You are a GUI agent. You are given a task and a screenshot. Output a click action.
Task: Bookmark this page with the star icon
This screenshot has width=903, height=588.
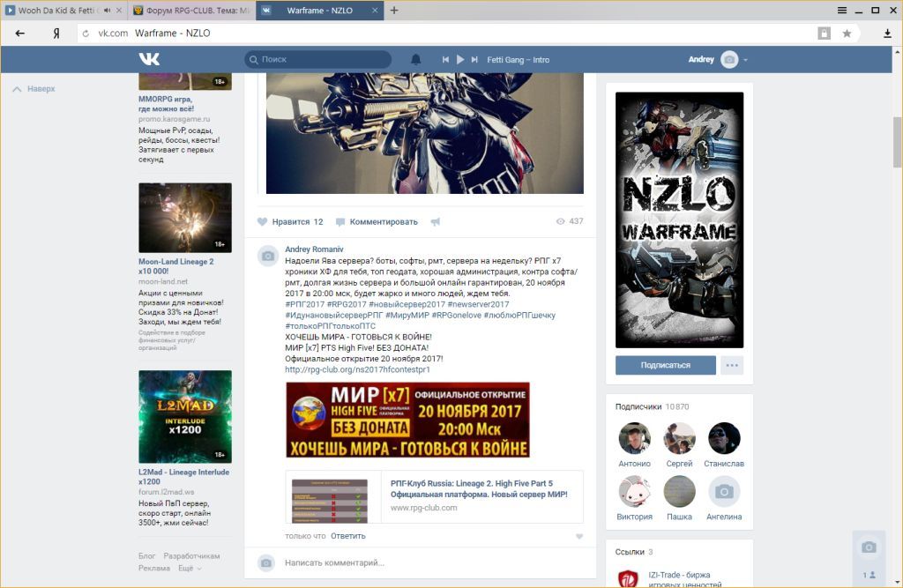click(847, 33)
